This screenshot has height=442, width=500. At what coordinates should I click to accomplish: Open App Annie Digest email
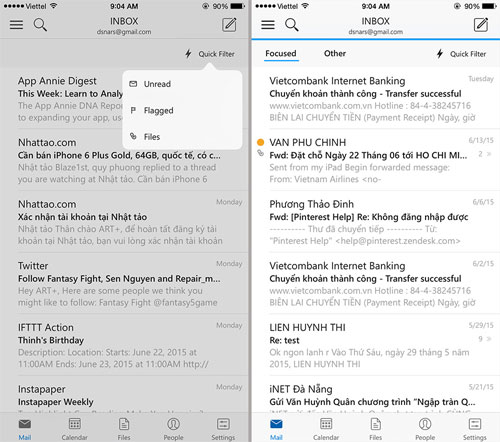[70, 99]
